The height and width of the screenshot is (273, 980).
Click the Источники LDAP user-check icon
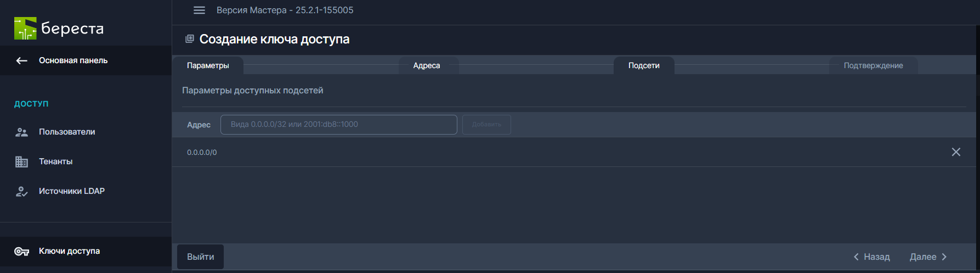pos(22,192)
